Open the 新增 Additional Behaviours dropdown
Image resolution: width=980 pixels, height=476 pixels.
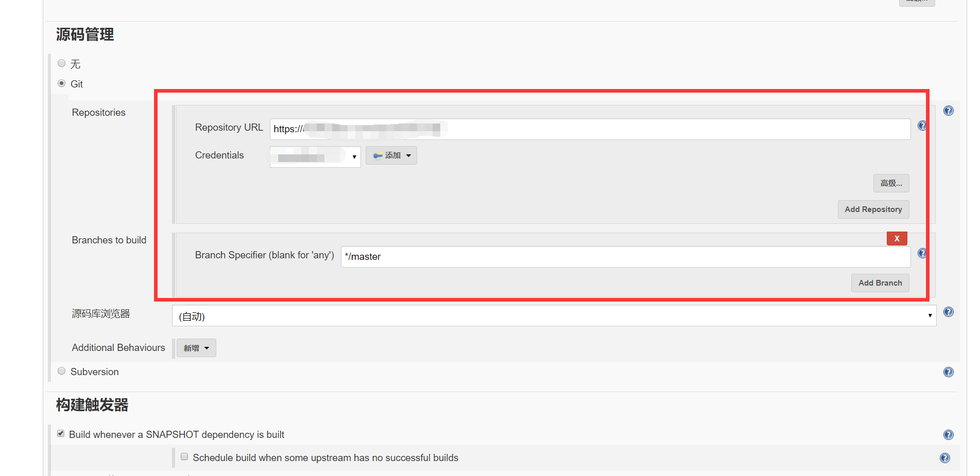196,348
